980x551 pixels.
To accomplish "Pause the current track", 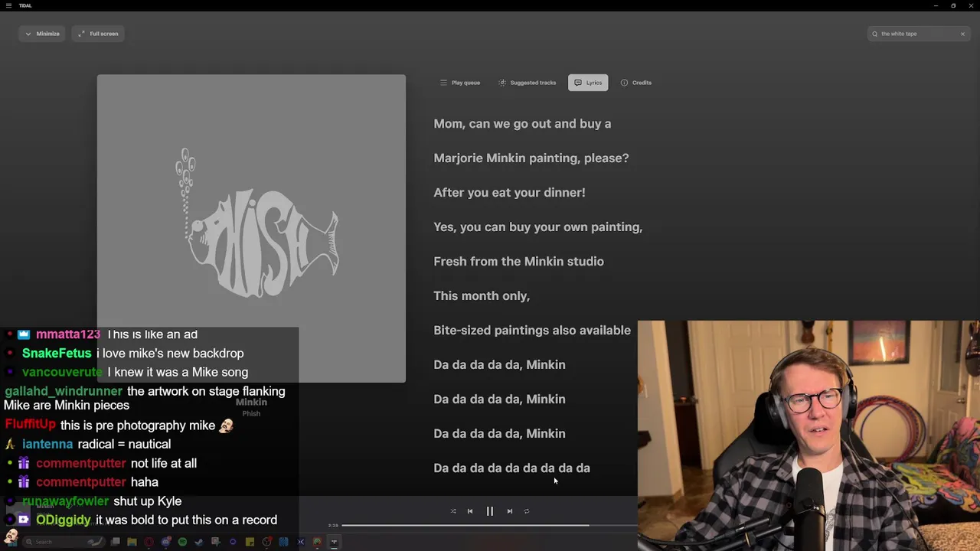I will (x=490, y=511).
